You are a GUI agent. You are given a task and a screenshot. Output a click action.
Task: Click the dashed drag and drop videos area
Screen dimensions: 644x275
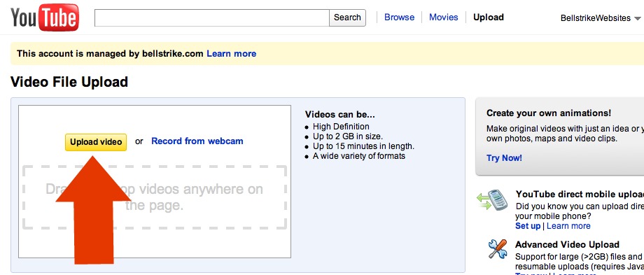(x=155, y=197)
